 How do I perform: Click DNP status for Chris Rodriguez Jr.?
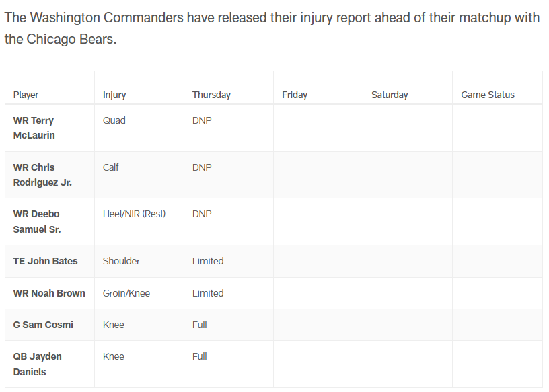tap(202, 167)
